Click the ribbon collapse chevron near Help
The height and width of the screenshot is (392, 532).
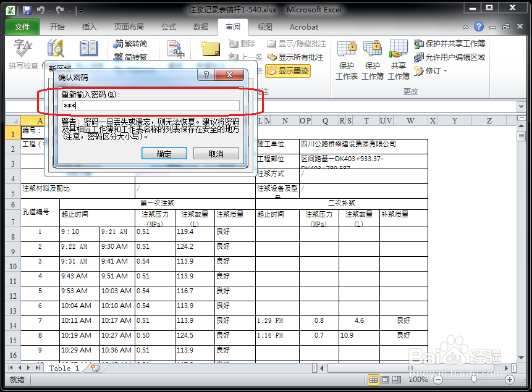[x=466, y=27]
